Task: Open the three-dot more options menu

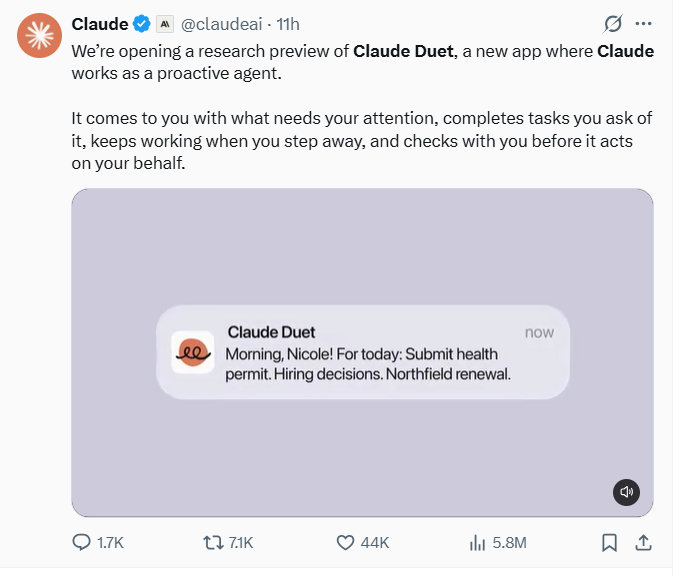Action: tap(643, 24)
